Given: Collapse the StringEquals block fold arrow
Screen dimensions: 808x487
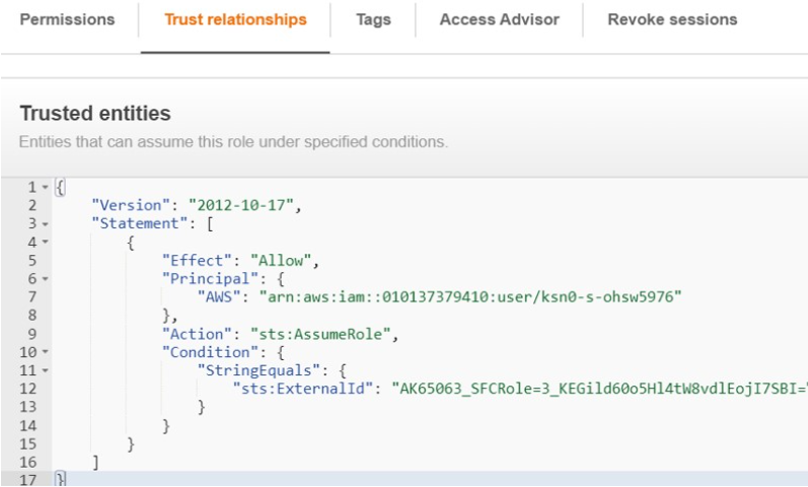Looking at the screenshot, I should (x=45, y=371).
